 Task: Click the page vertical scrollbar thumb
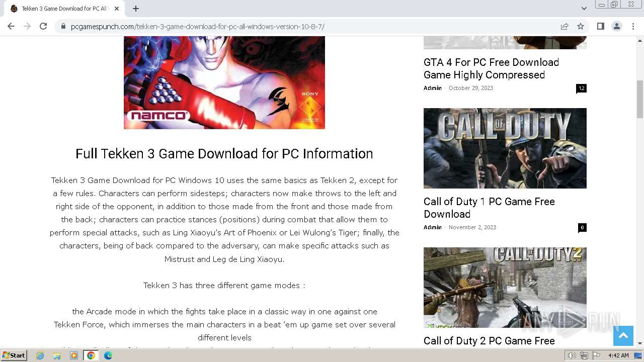click(640, 99)
